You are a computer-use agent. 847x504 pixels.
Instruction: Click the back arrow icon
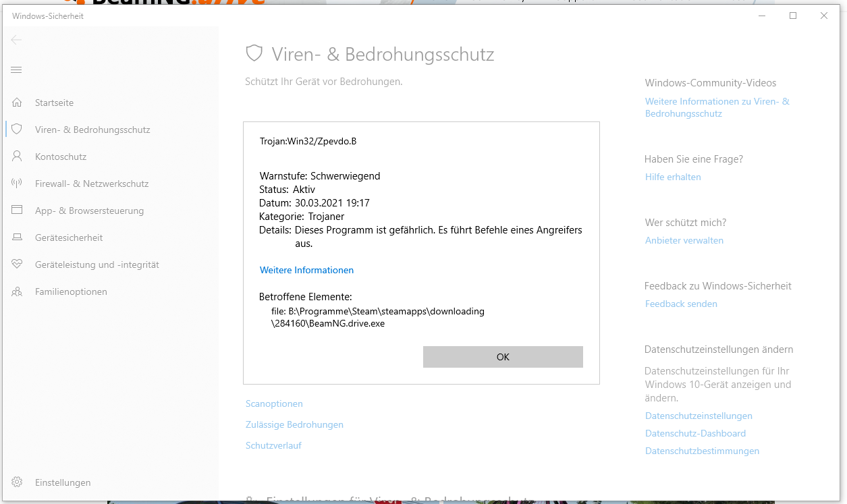(17, 40)
